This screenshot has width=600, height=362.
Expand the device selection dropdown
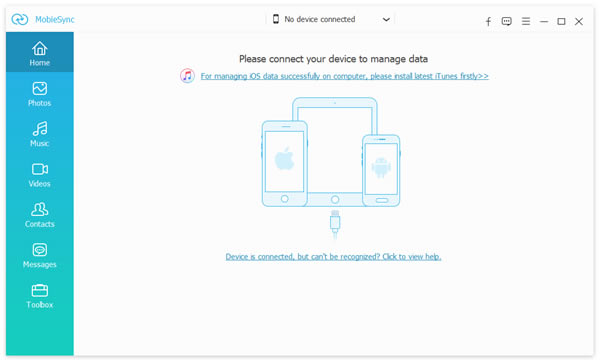click(386, 19)
